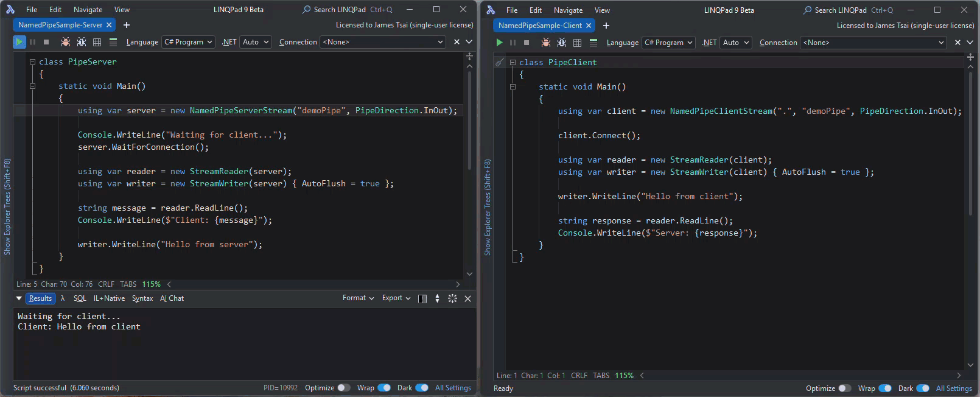980x397 pixels.
Task: Switch client output to data grids view
Action: click(x=577, y=43)
